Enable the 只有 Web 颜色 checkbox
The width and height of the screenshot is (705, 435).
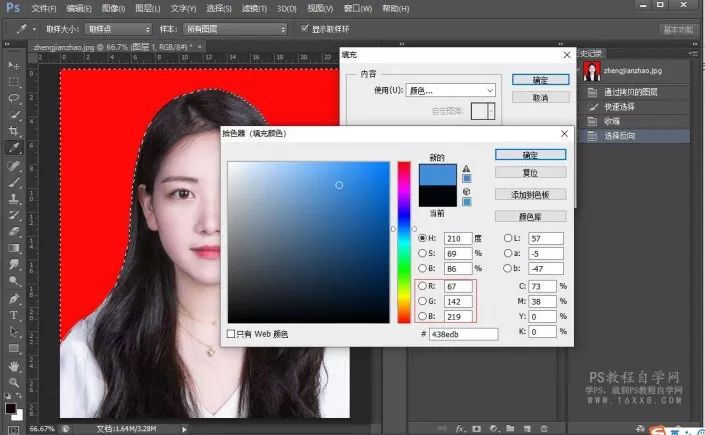tap(231, 334)
